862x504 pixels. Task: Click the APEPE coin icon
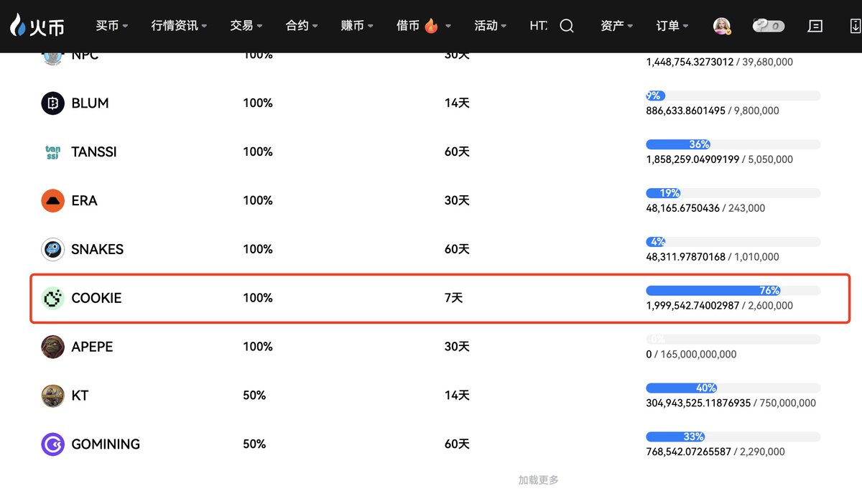click(53, 347)
